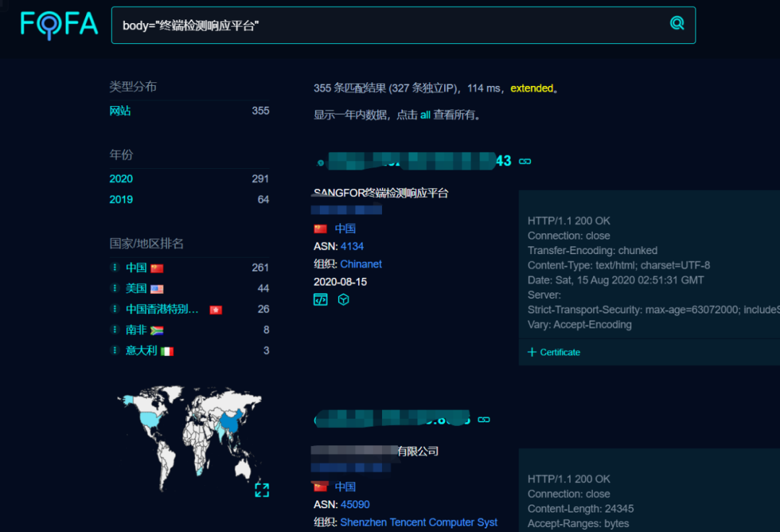780x532 pixels.
Task: Expand the world map to fullscreen
Action: [261, 489]
